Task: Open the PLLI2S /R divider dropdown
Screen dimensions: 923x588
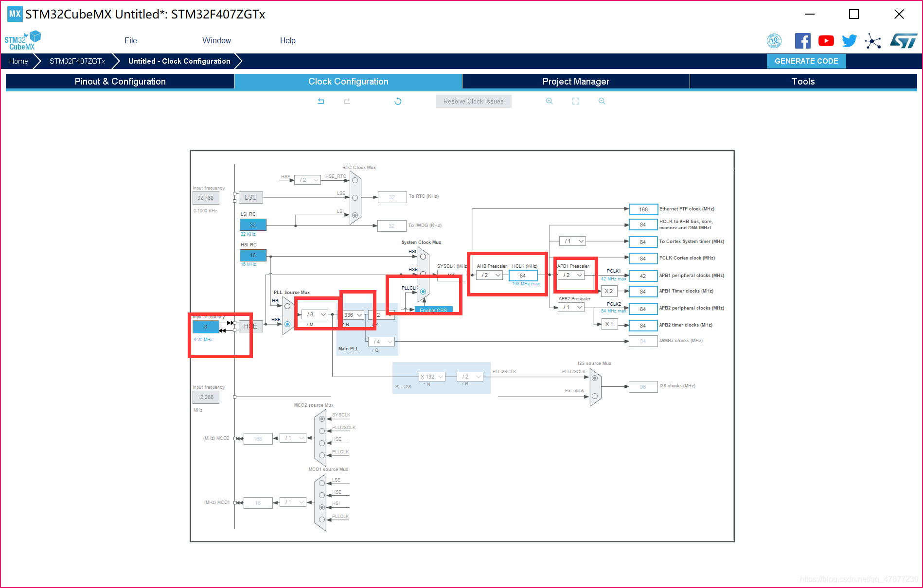Action: pyautogui.click(x=470, y=377)
